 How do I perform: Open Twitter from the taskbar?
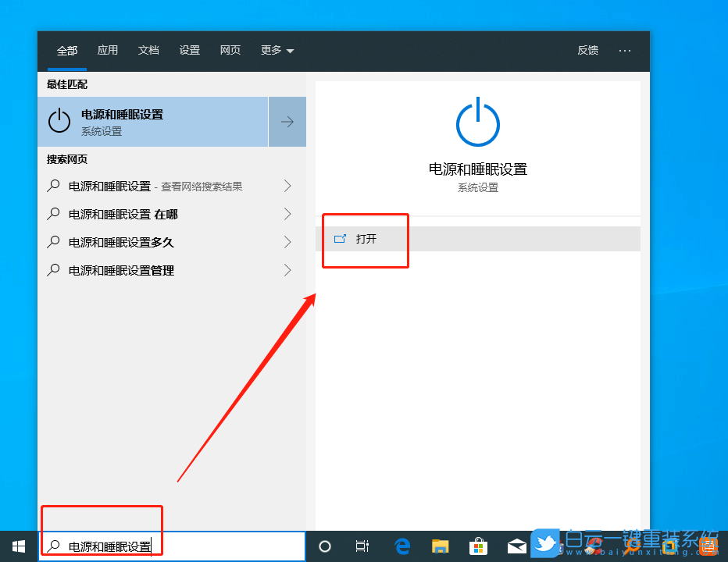(x=545, y=546)
